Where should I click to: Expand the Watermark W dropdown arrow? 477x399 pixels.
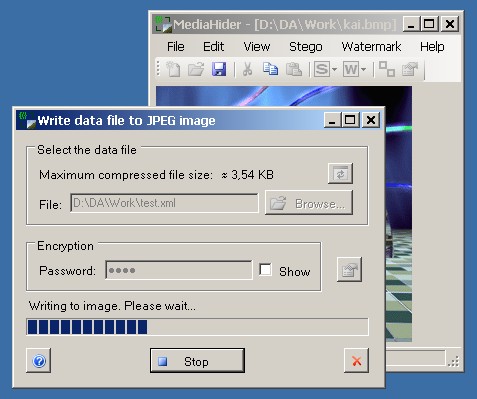click(x=363, y=70)
